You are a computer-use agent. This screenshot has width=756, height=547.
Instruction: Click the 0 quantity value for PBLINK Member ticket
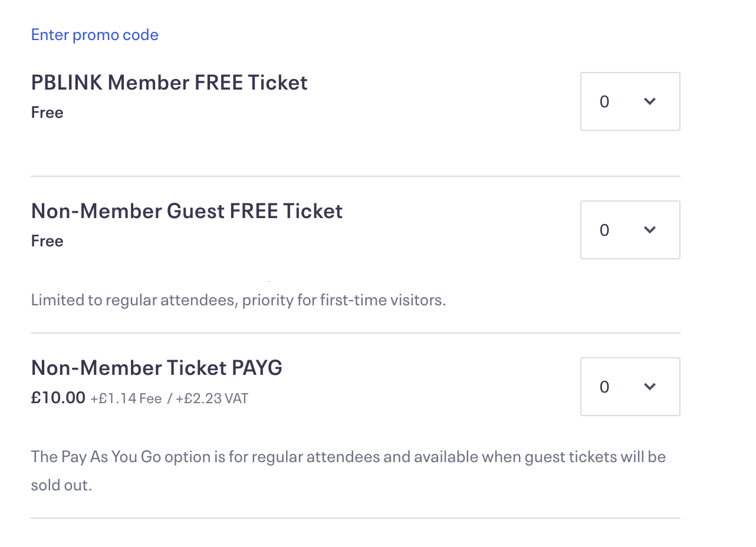[604, 102]
